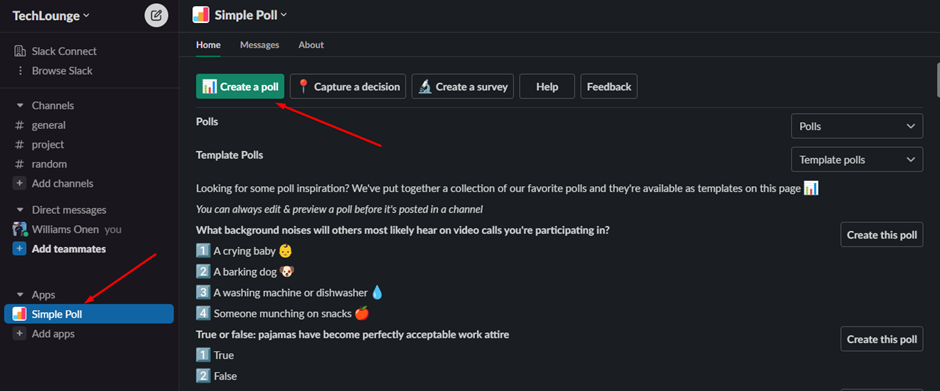Click the Simple Poll icon in sidebar
Screen dimensions: 940x391
20,314
